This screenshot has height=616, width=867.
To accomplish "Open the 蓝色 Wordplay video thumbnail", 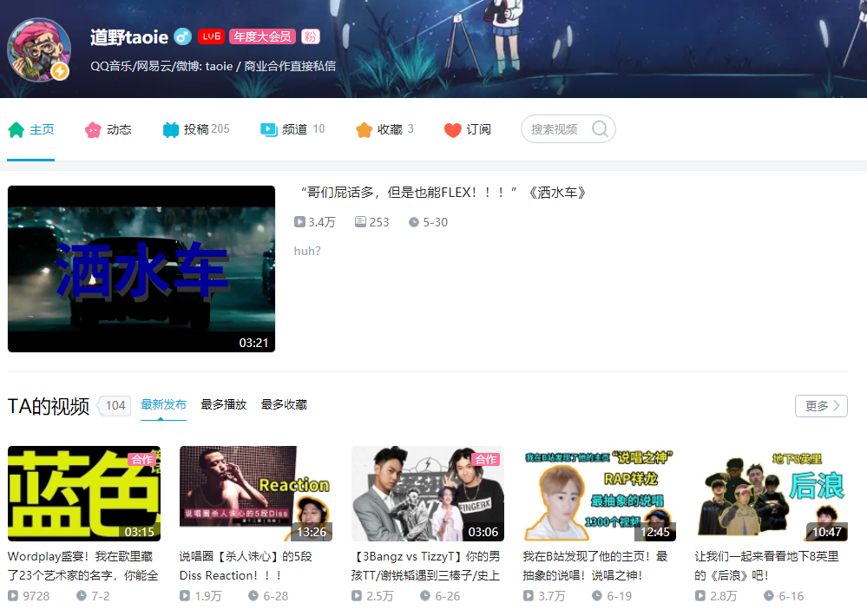I will click(84, 494).
